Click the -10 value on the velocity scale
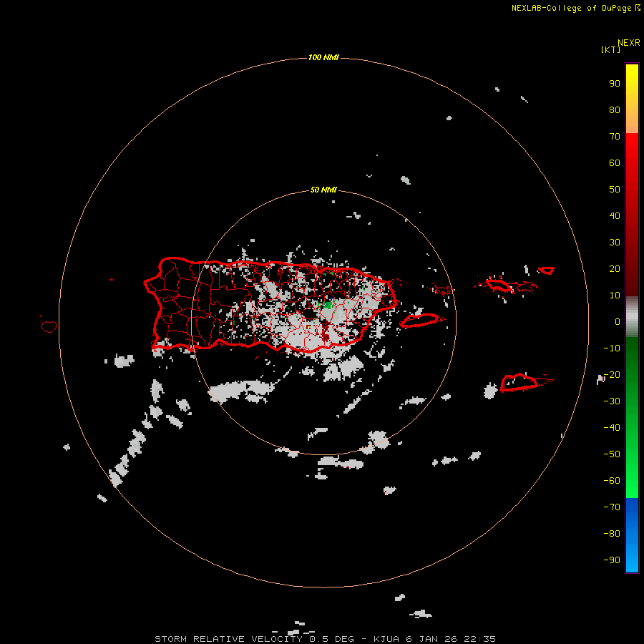The height and width of the screenshot is (644, 644). pyautogui.click(x=612, y=348)
